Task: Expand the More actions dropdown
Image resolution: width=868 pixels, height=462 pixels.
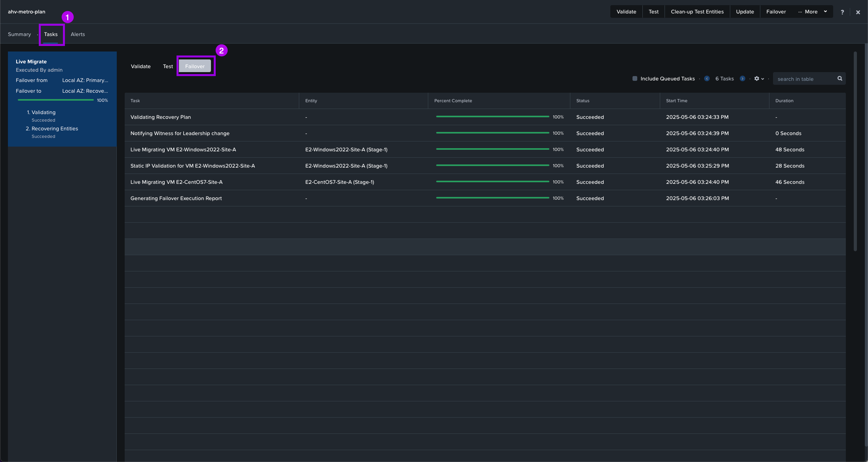Action: [x=813, y=11]
